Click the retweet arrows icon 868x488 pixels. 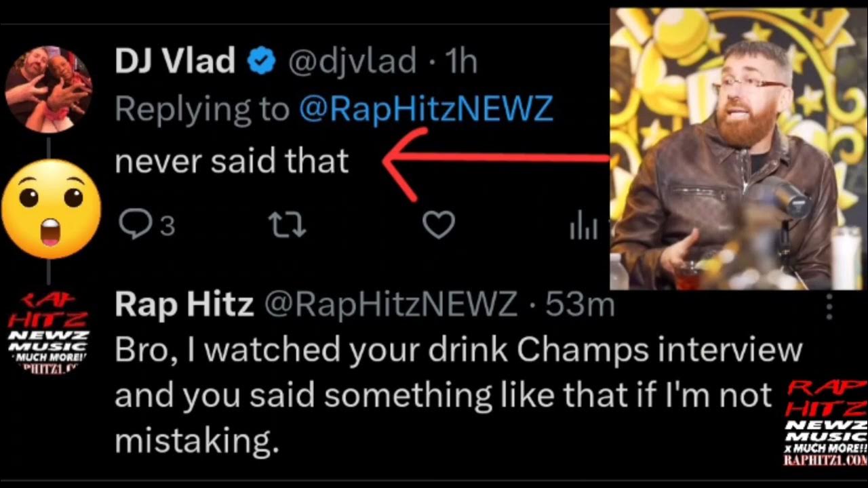[288, 224]
